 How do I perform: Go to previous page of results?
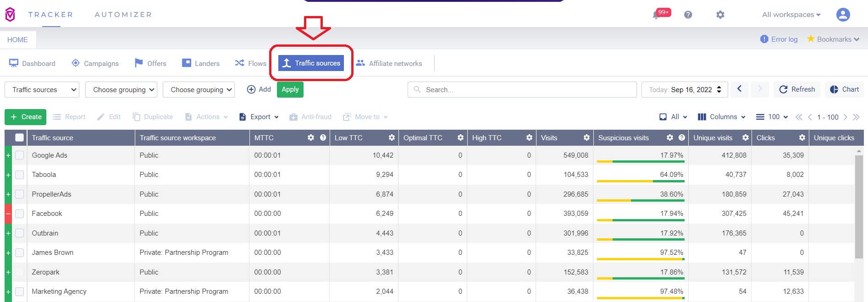click(810, 117)
